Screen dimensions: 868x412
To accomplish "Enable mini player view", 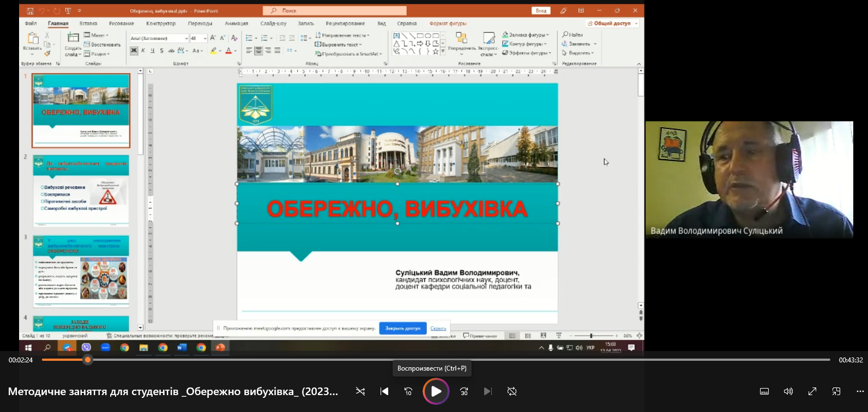I will pos(836,391).
